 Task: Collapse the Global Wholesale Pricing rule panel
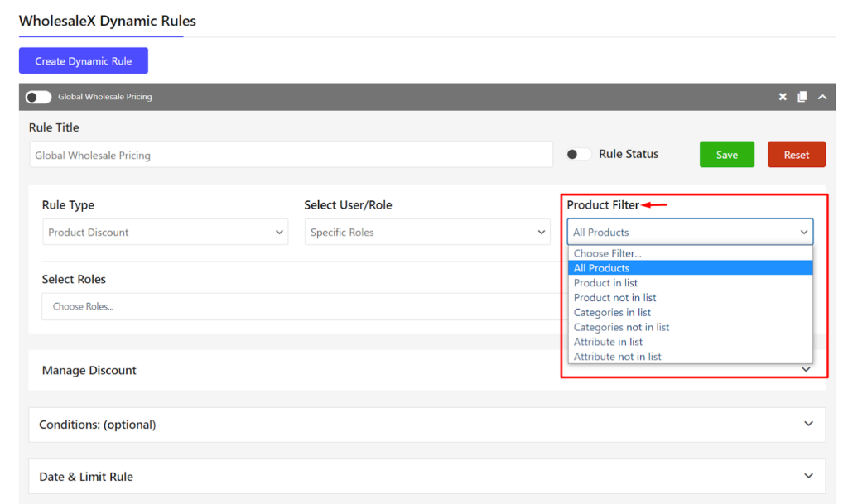point(822,97)
